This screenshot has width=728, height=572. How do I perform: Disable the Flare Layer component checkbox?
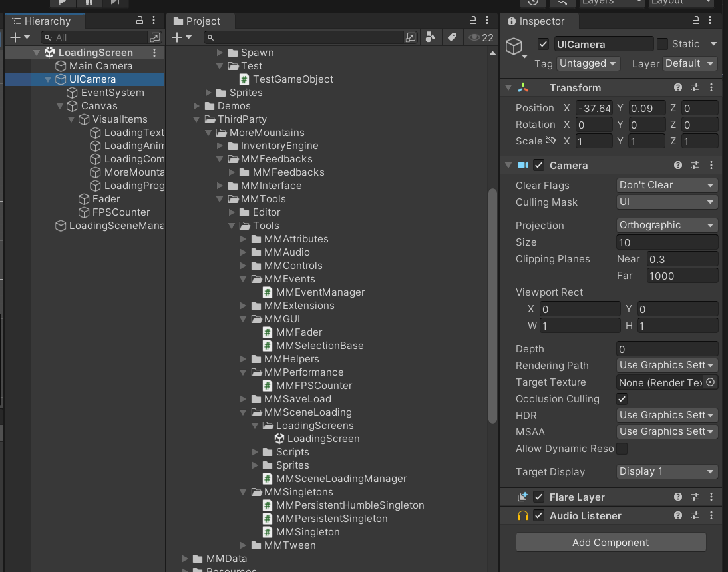[538, 497]
